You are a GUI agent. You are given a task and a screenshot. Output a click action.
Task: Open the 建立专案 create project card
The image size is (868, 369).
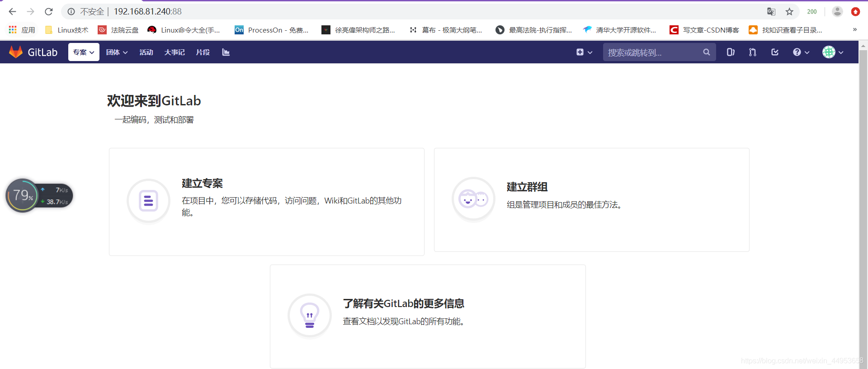tap(267, 202)
